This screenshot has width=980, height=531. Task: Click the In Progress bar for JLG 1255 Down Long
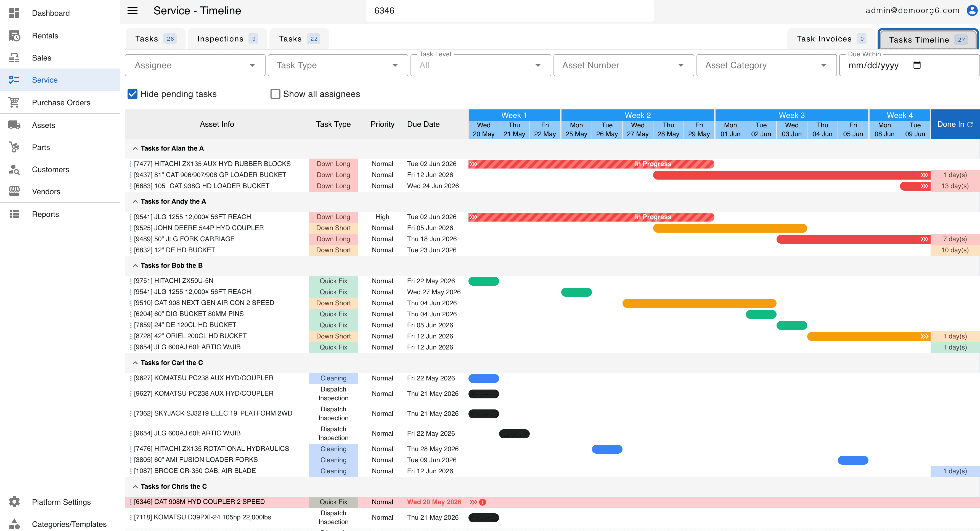[591, 217]
